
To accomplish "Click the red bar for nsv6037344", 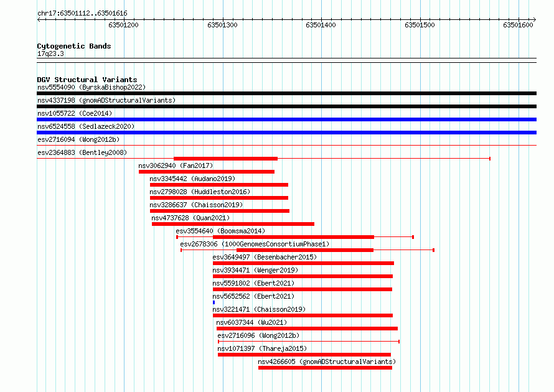I will [307, 329].
